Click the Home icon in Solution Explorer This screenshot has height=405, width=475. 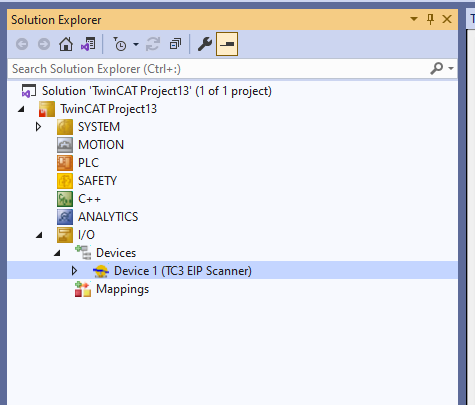[x=66, y=44]
